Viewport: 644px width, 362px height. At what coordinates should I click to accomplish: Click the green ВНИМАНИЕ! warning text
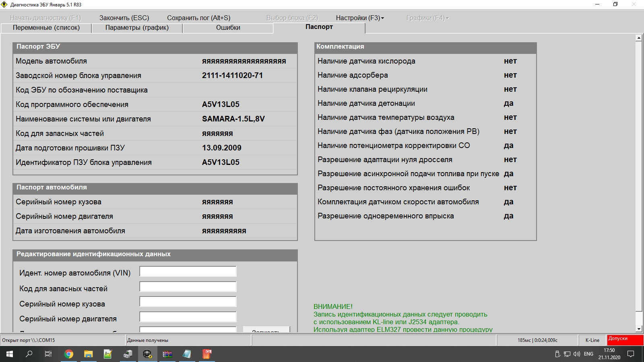[333, 306]
